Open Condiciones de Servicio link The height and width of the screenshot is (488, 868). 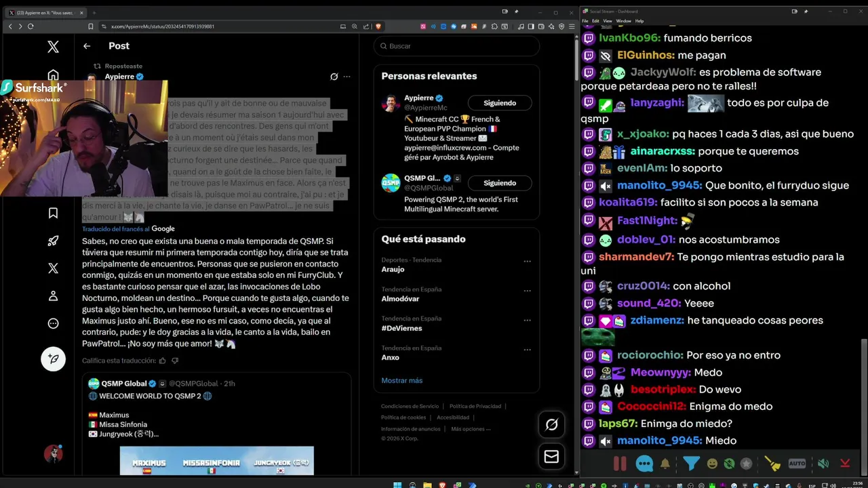410,406
